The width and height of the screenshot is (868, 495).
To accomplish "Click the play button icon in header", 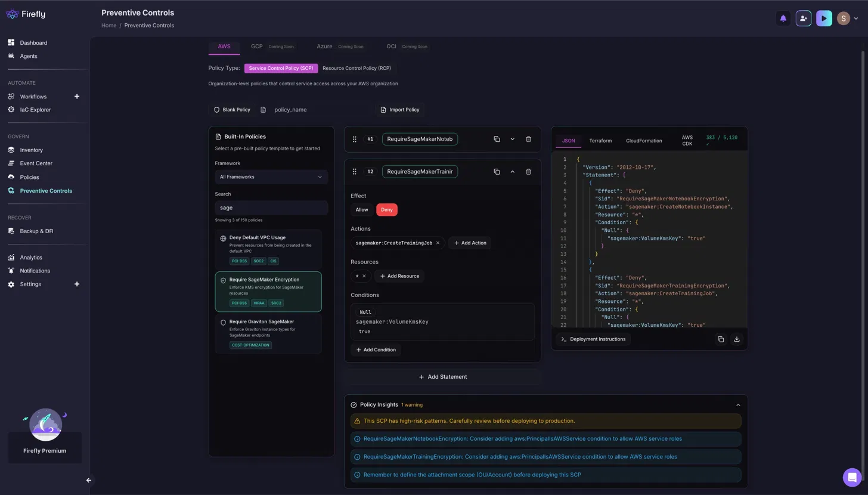I will 824,18.
